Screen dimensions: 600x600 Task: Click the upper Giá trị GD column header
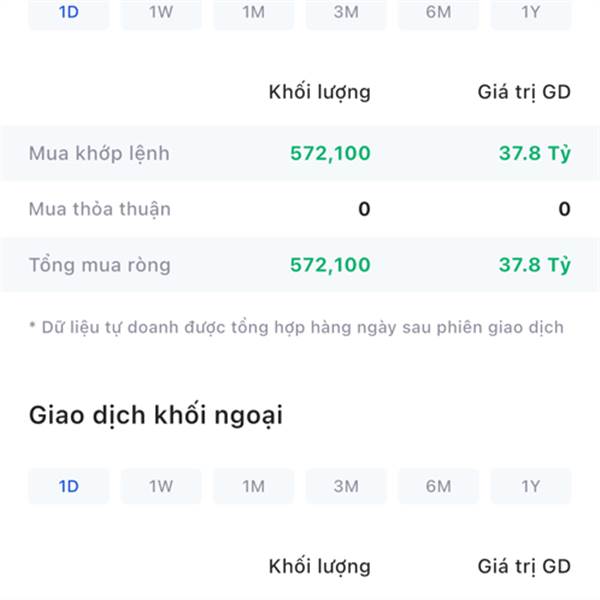point(524,92)
